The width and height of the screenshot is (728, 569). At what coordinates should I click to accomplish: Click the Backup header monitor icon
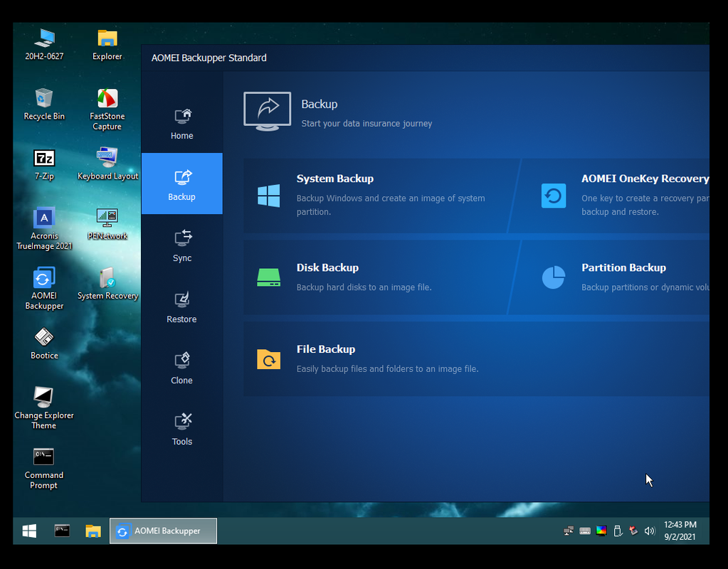pyautogui.click(x=268, y=111)
